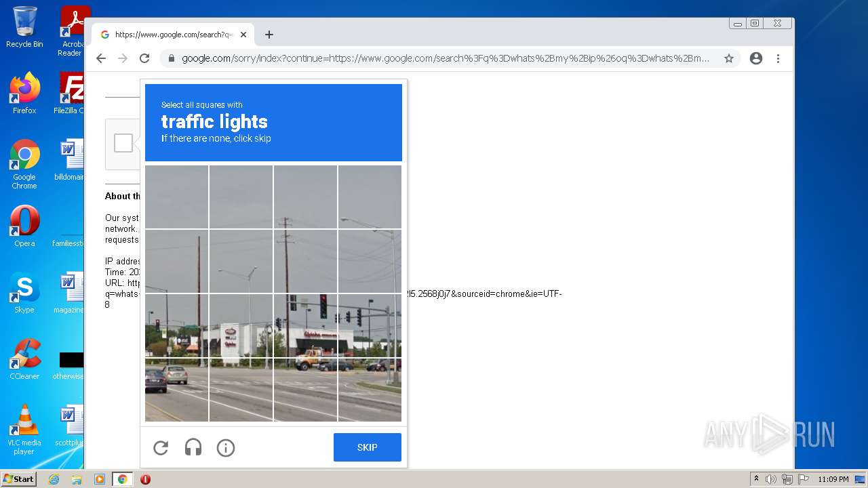Select the magazine Word document icon

coord(70,293)
